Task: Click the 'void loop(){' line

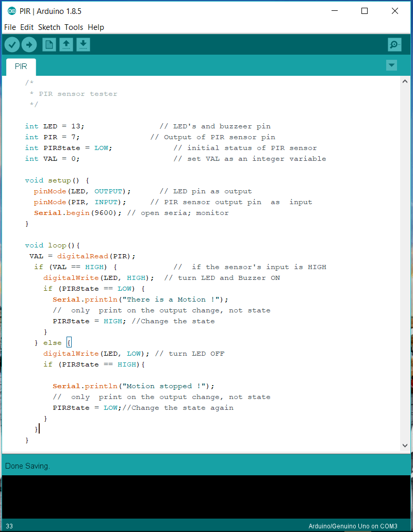Action: point(52,245)
